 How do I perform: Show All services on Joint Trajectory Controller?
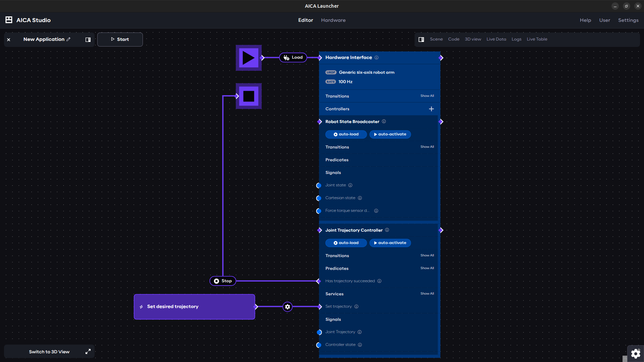427,293
